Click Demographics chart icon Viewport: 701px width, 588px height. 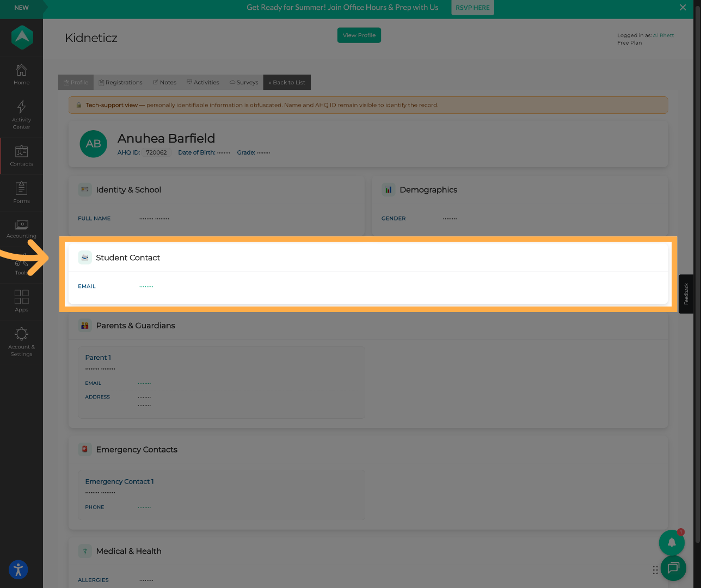click(389, 190)
